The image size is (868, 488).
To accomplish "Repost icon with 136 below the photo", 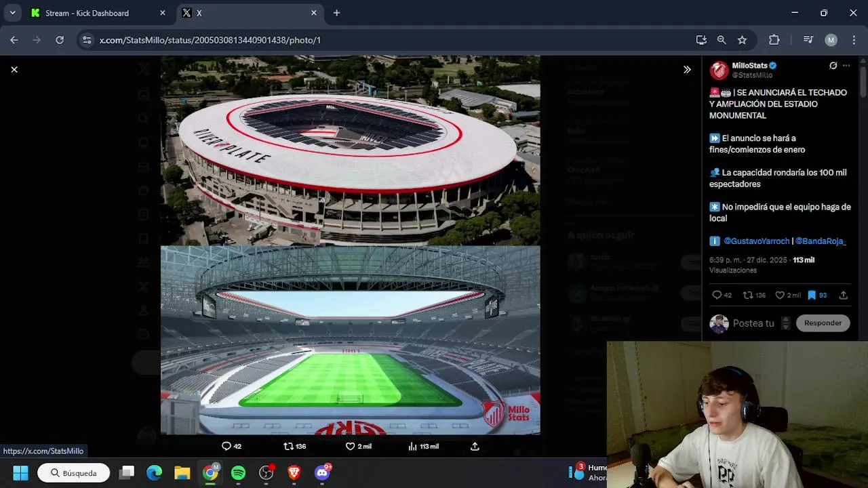I will click(294, 446).
